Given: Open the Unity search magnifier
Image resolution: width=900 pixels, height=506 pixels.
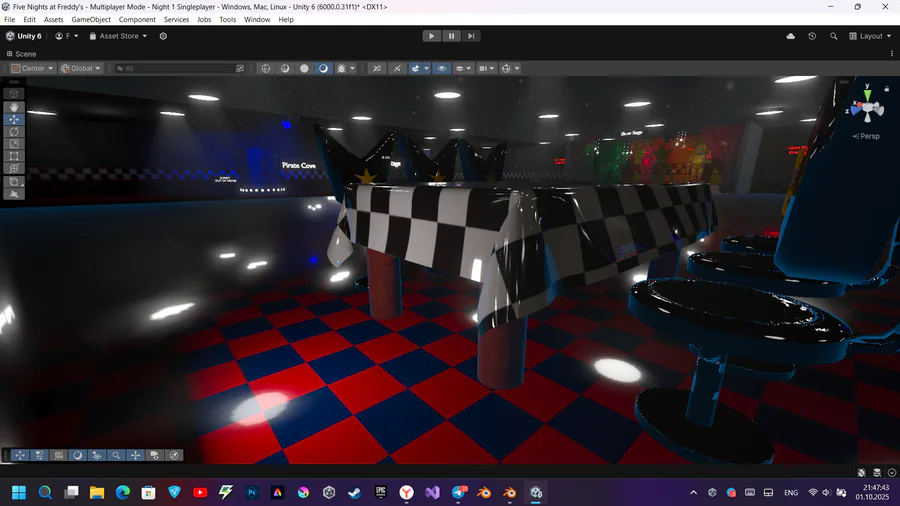Looking at the screenshot, I should (833, 36).
